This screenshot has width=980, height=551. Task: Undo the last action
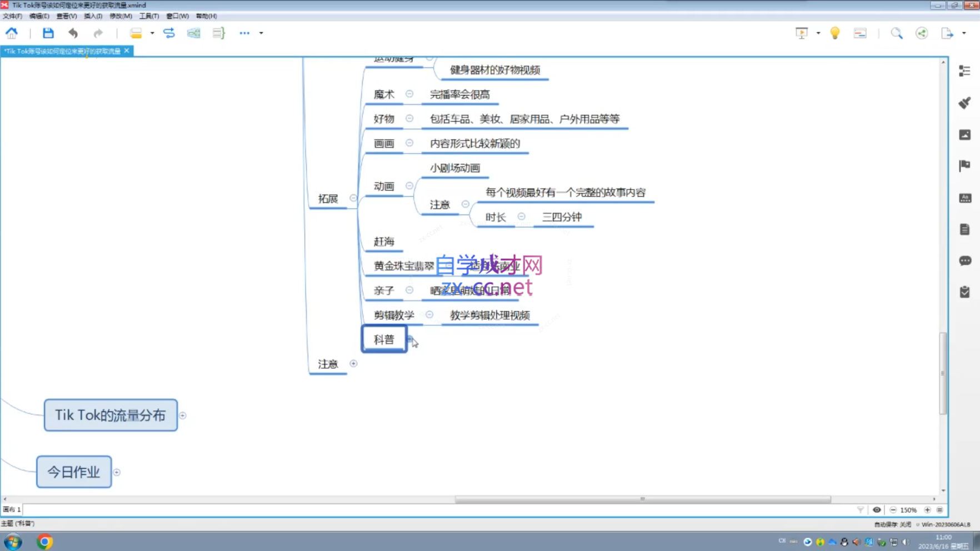click(x=73, y=33)
